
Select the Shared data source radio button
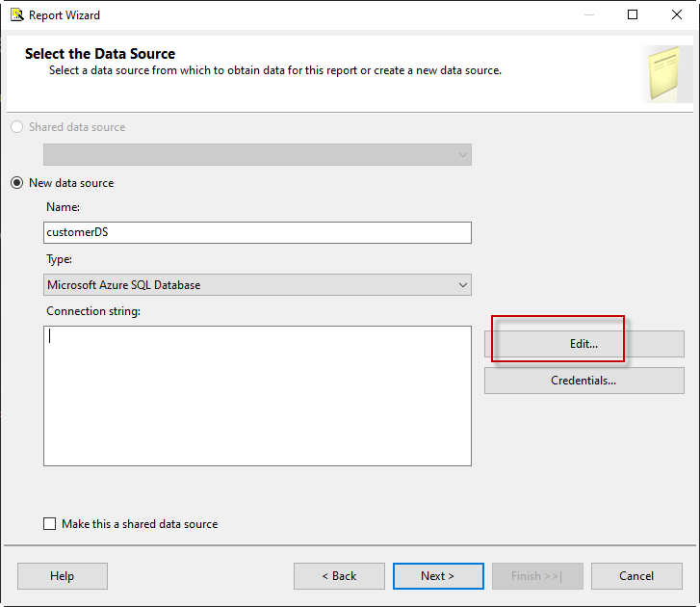coord(17,127)
